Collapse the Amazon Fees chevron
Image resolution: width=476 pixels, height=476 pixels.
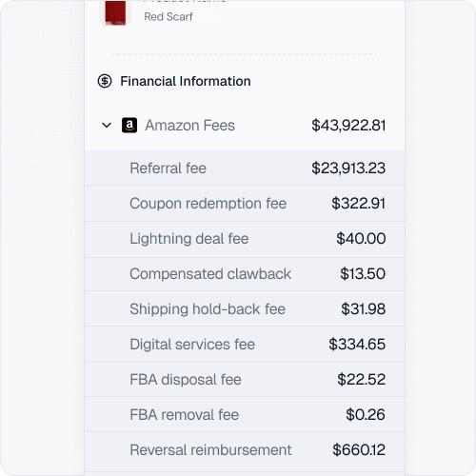107,126
